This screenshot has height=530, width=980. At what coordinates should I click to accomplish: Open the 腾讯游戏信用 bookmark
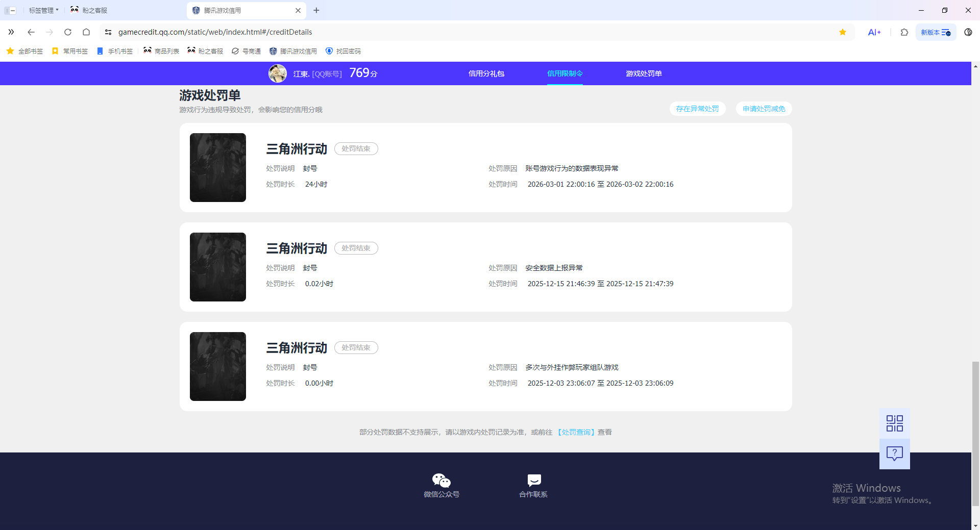click(293, 51)
